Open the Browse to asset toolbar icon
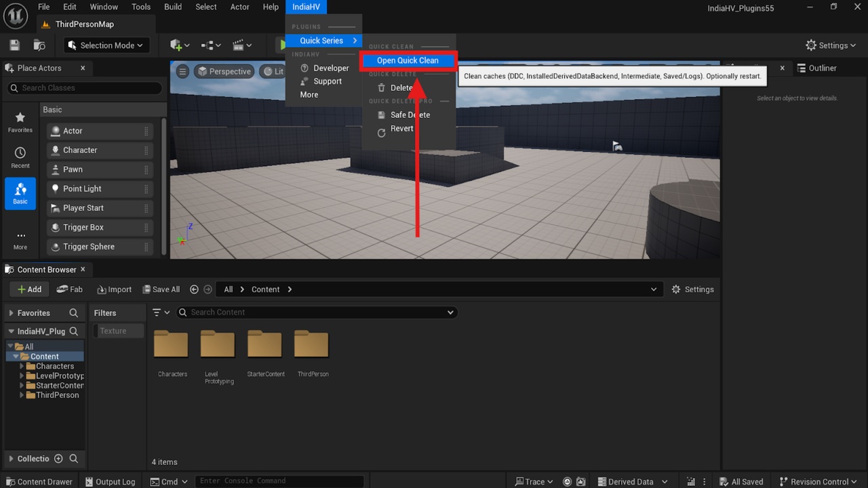 tap(39, 45)
